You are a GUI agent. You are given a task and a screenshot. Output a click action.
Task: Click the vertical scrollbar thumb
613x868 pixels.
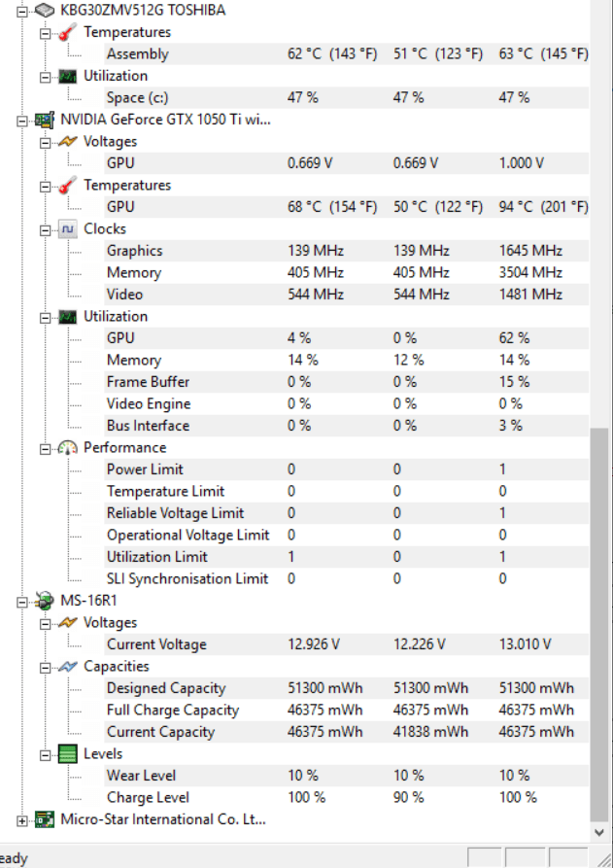pos(599,624)
